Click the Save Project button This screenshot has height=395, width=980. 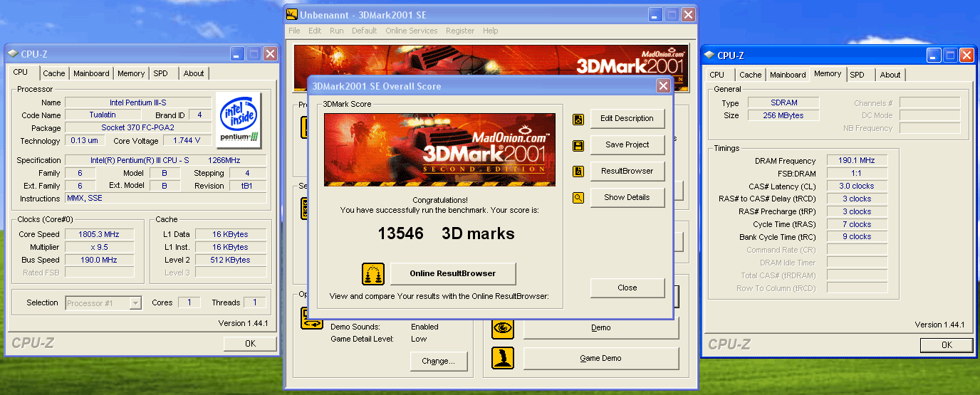tap(627, 145)
